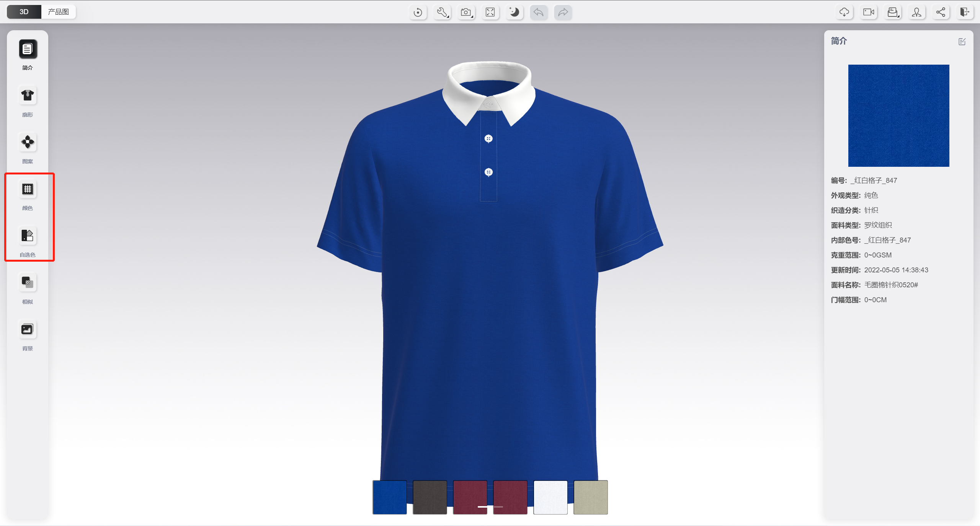The width and height of the screenshot is (980, 526).
Task: Open the 自选色 custom color panel
Action: tap(28, 236)
